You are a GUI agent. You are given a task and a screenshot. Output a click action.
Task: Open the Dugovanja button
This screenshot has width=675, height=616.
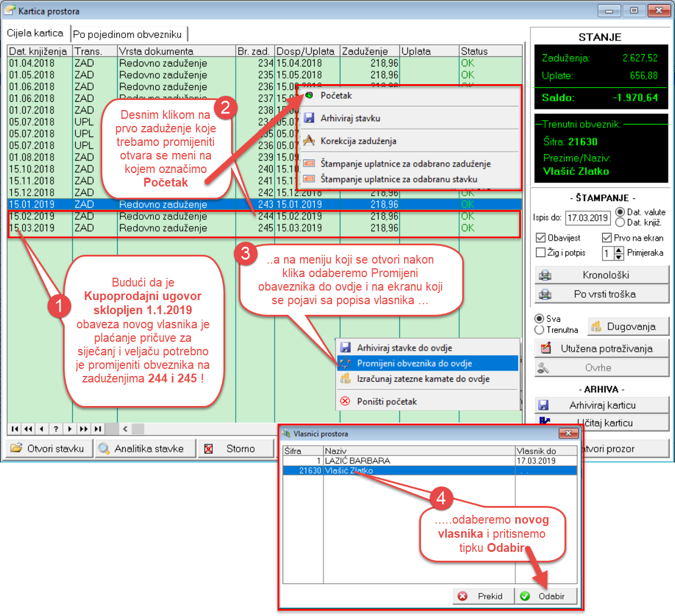click(x=628, y=327)
